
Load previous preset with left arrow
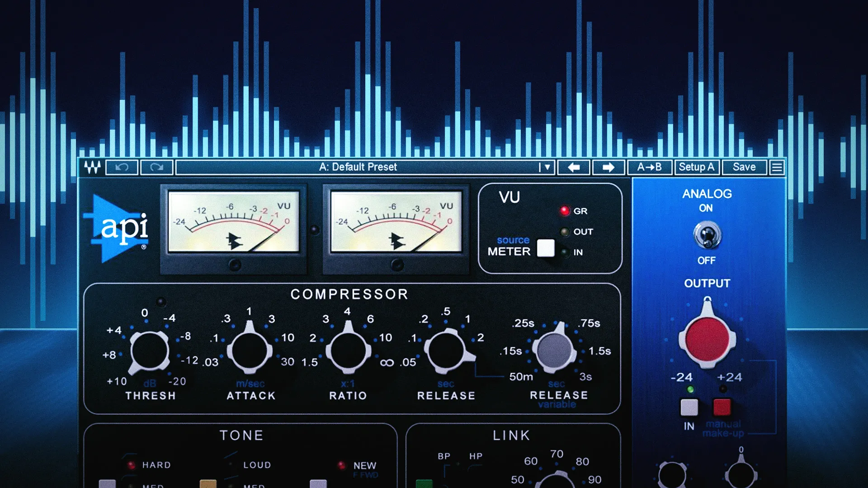point(574,167)
